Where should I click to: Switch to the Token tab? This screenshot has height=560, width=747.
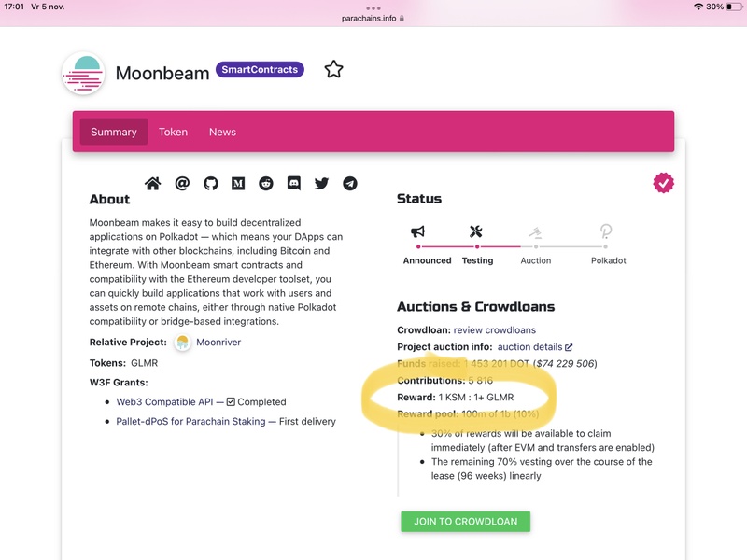173,132
